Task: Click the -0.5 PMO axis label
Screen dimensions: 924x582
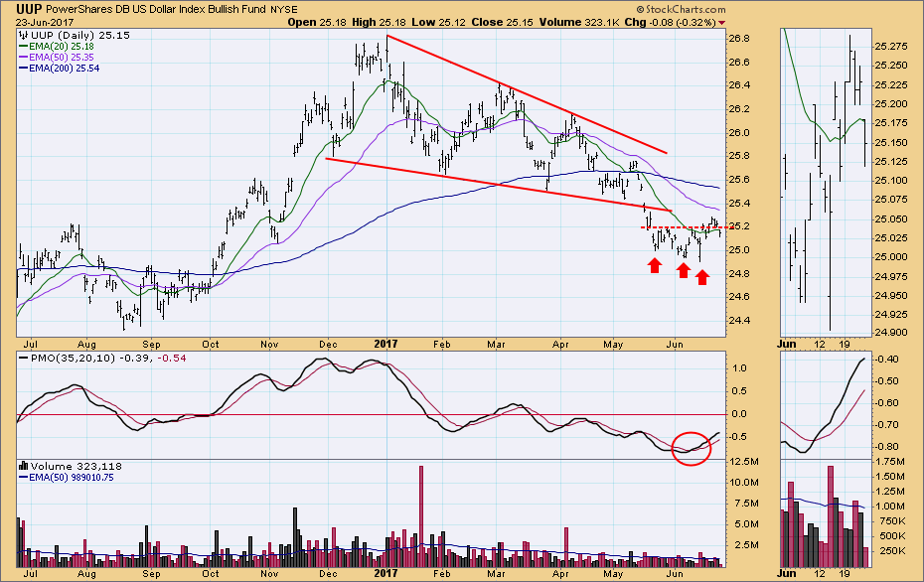Action: pyautogui.click(x=737, y=437)
